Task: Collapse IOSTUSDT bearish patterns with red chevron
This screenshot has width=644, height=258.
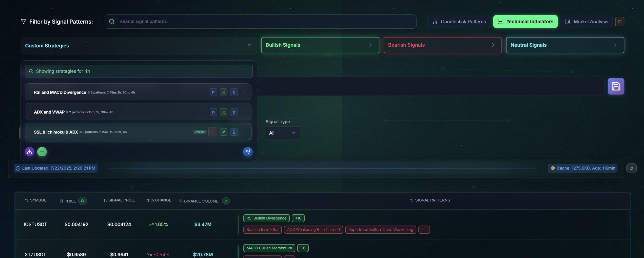Action: click(x=424, y=230)
